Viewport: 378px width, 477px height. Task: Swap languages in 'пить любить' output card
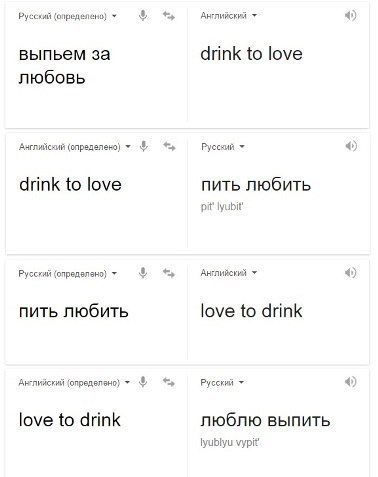point(169,146)
